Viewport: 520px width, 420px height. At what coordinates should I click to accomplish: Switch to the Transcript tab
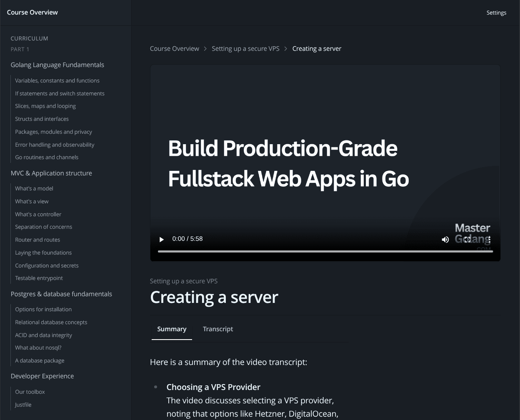[218, 329]
